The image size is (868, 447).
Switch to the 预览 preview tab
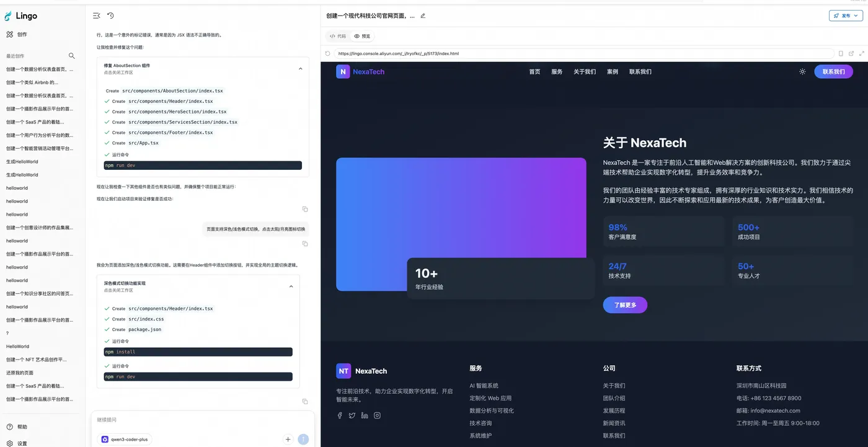[362, 36]
